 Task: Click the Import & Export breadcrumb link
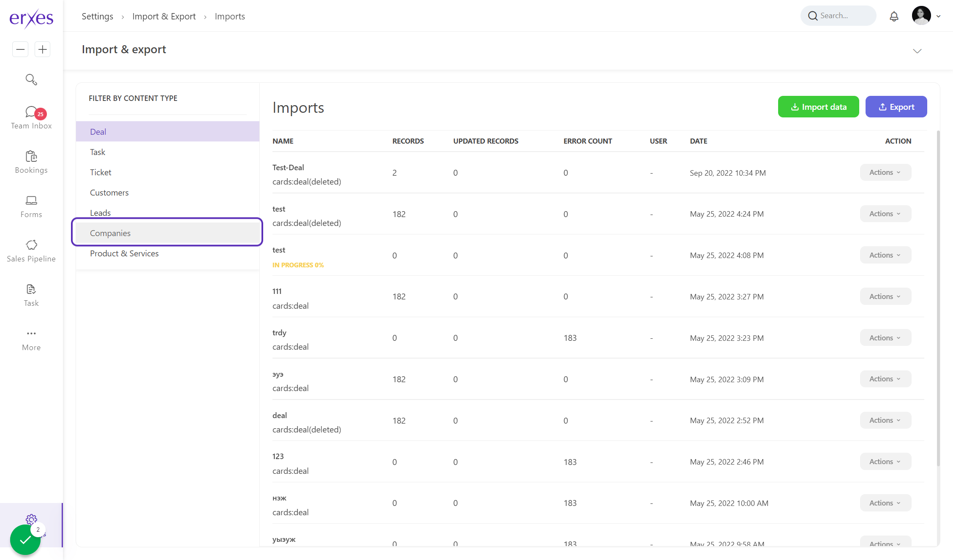[164, 16]
